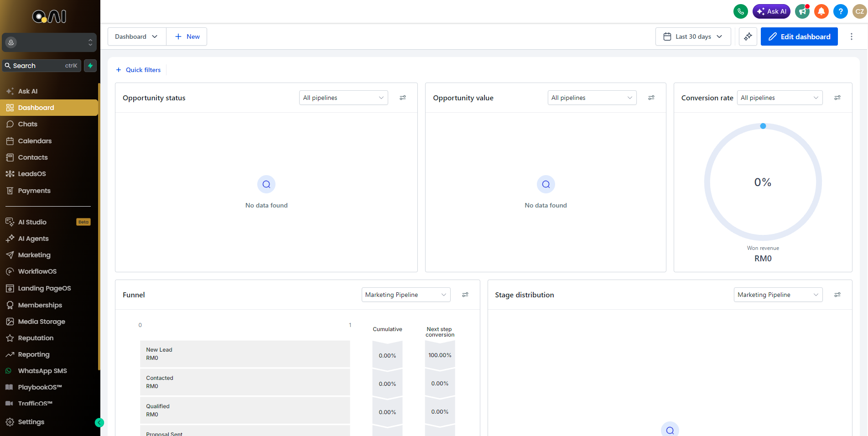Open the account switcher in the sidebar
The image size is (868, 436).
coord(49,42)
